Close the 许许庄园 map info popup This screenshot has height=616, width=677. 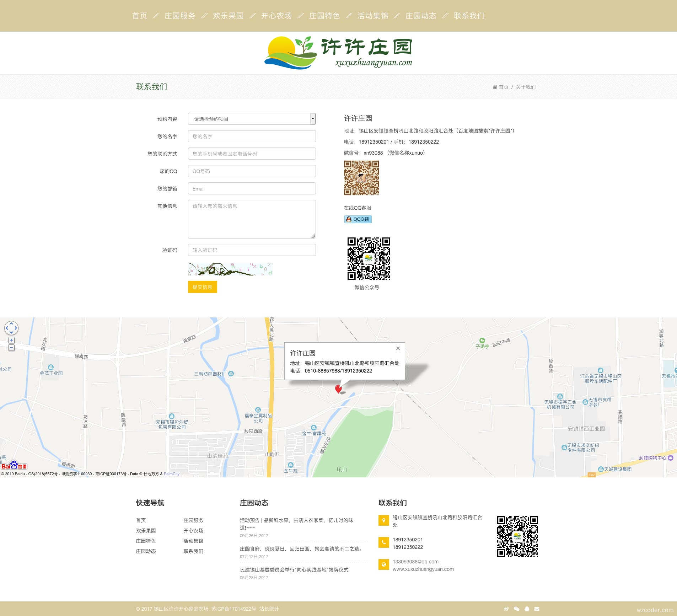coord(398,348)
